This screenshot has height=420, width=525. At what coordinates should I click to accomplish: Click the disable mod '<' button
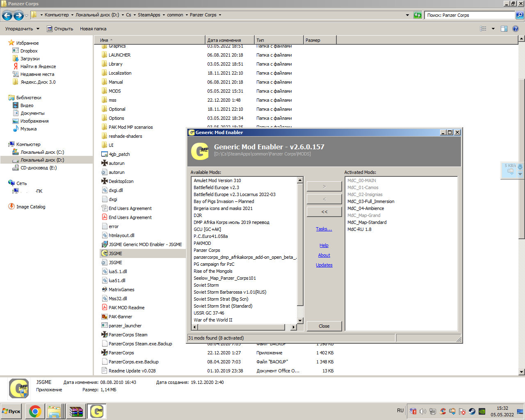(x=324, y=199)
